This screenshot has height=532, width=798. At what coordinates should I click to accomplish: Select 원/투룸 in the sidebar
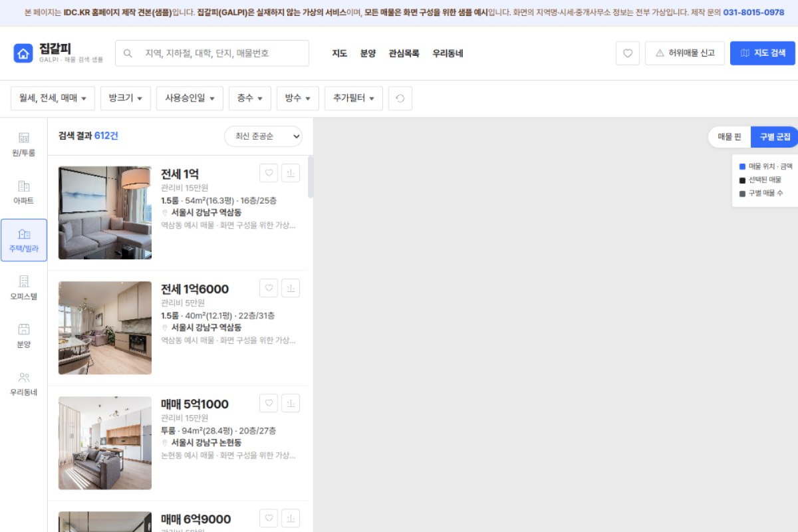click(24, 144)
